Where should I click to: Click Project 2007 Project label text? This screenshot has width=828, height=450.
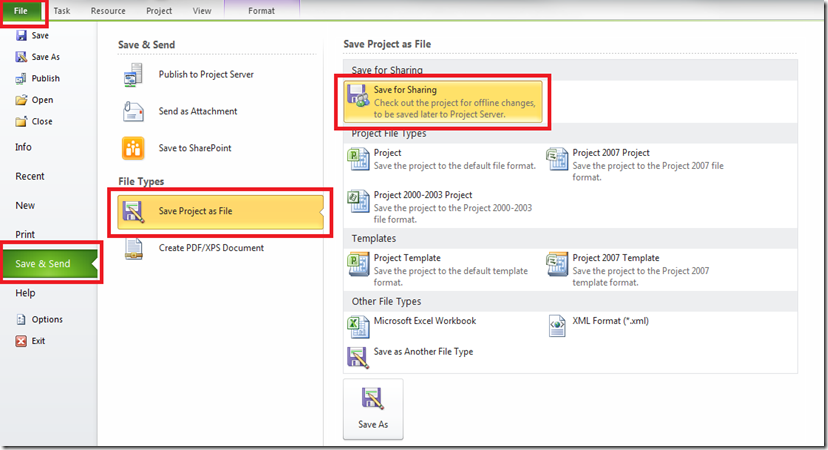[x=611, y=153]
